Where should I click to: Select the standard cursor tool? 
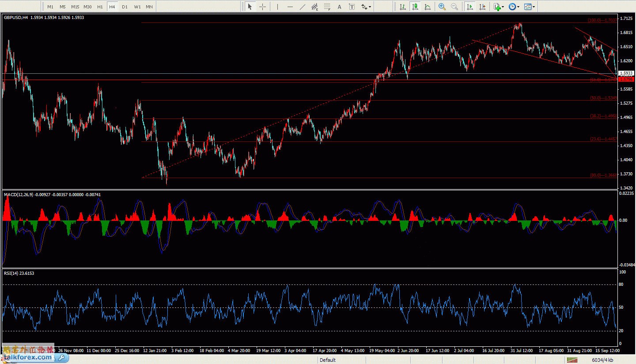coord(250,7)
